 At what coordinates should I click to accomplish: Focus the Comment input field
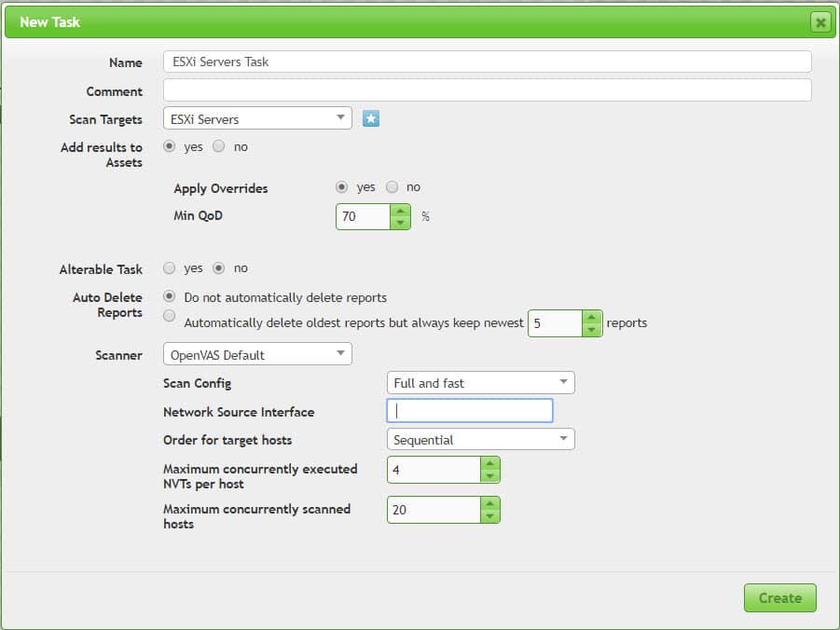[487, 90]
